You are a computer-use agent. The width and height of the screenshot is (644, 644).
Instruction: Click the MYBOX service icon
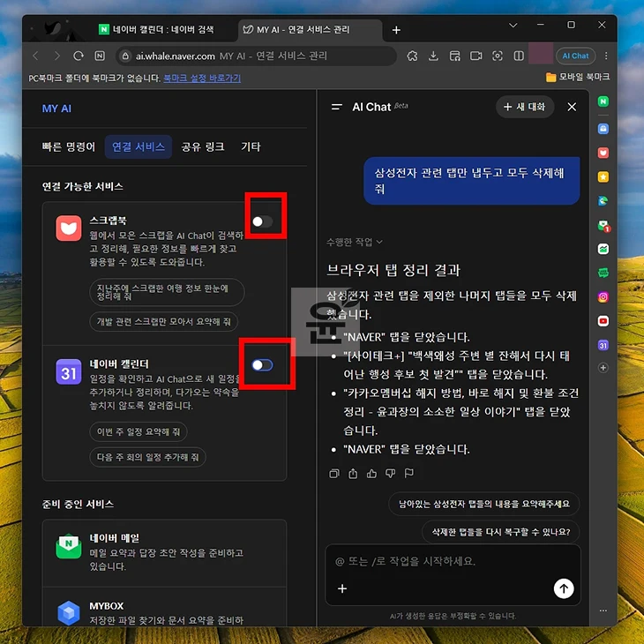pyautogui.click(x=69, y=613)
